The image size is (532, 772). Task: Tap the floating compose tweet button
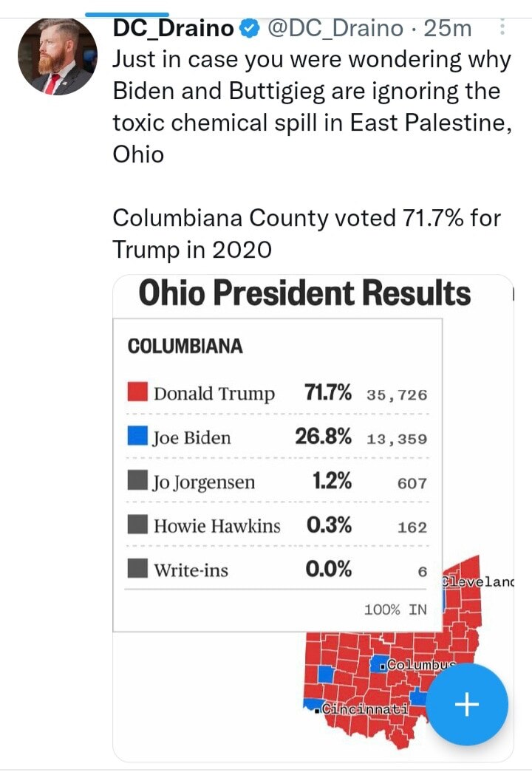point(467,704)
